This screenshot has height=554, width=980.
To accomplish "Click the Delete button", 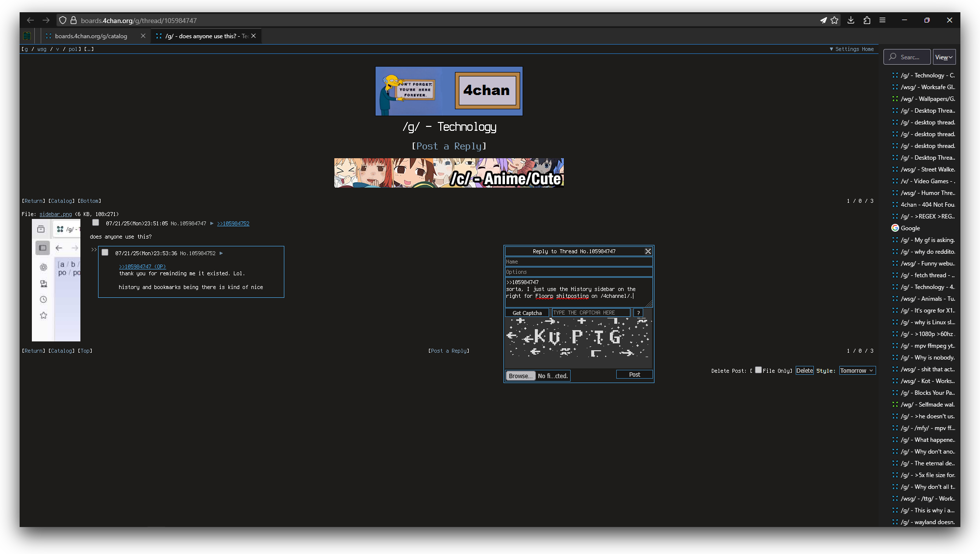I will coord(804,370).
